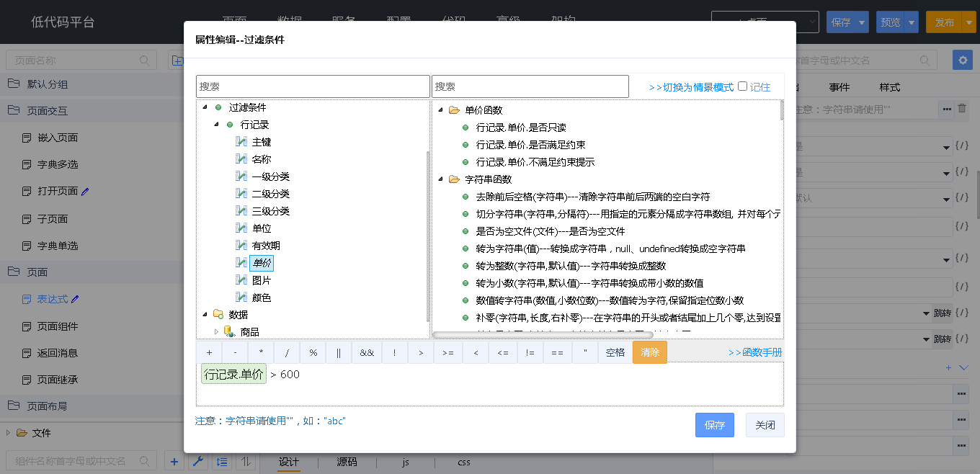Collapse the 过滤条件 tree node

(x=205, y=107)
